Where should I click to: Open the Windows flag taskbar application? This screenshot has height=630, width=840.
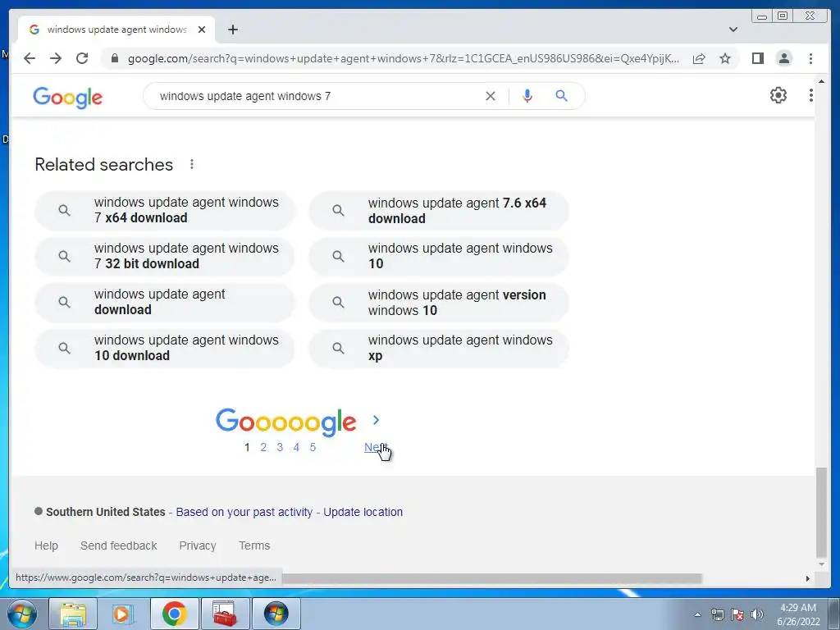(x=276, y=614)
